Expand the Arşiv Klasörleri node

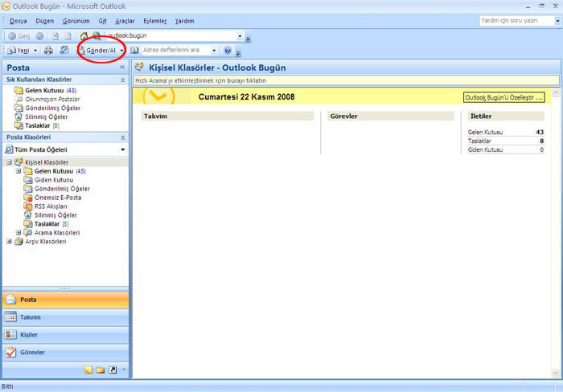(x=10, y=241)
